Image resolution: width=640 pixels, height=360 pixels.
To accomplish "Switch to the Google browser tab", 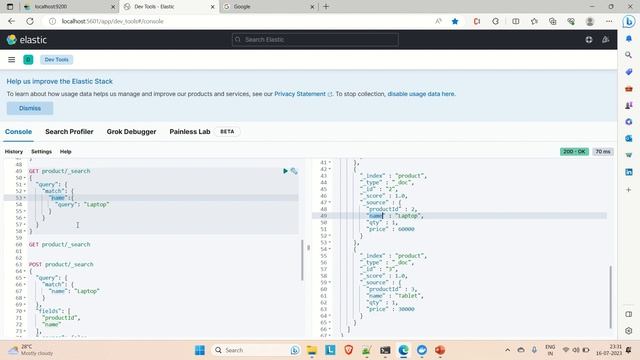I will coord(269,7).
